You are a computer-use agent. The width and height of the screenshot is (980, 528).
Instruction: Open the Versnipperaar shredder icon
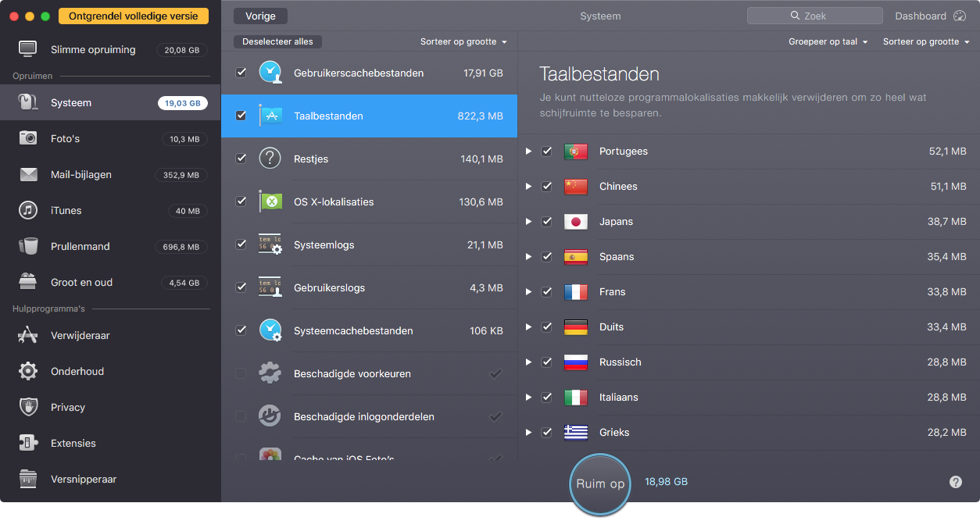pyautogui.click(x=29, y=479)
